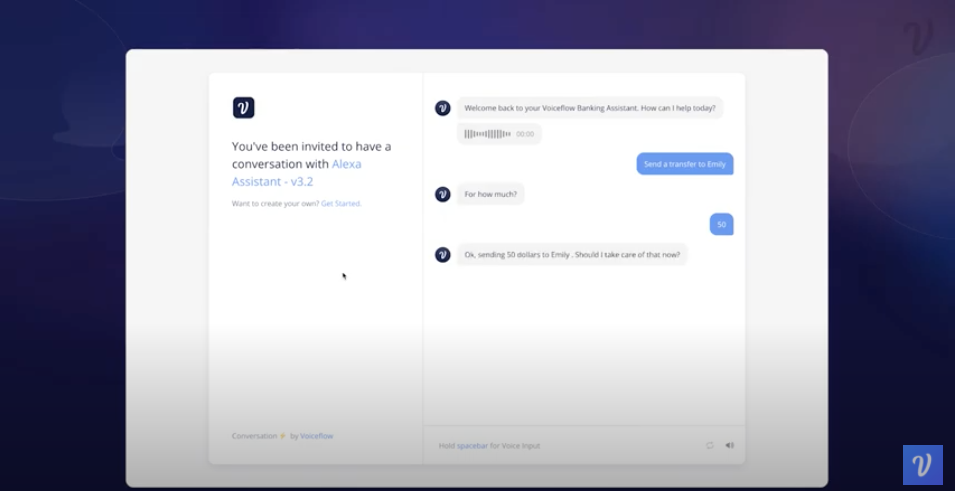Click avatar next to 'Ok, sending 50 dollars'
The image size is (955, 491).
click(443, 255)
